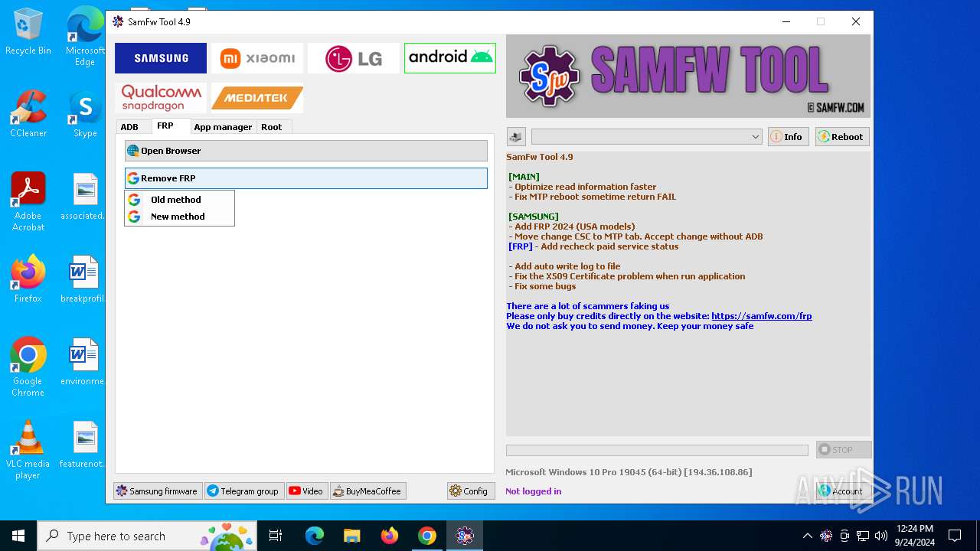The width and height of the screenshot is (980, 551).
Task: Open Firefox from the taskbar
Action: tap(390, 536)
